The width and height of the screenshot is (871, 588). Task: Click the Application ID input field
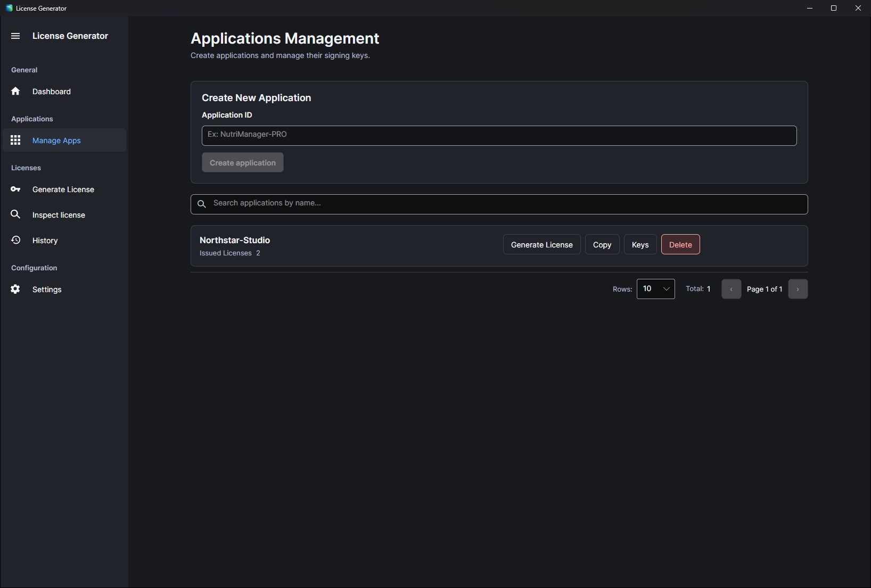(x=499, y=135)
